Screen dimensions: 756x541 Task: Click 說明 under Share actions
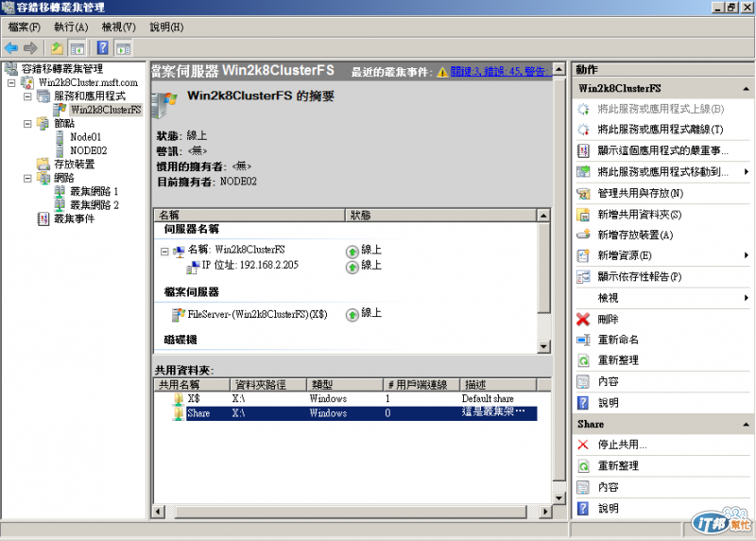pos(608,508)
